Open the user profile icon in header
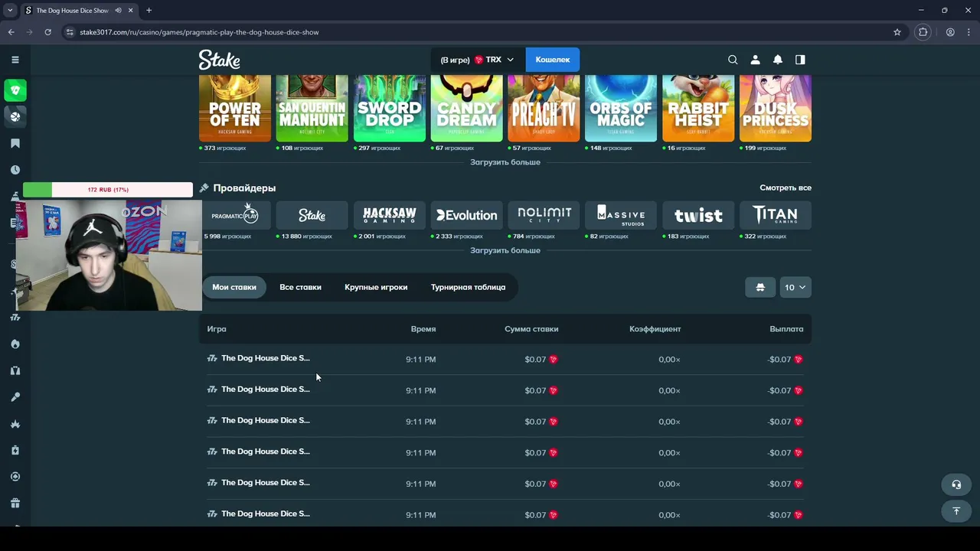 755,60
